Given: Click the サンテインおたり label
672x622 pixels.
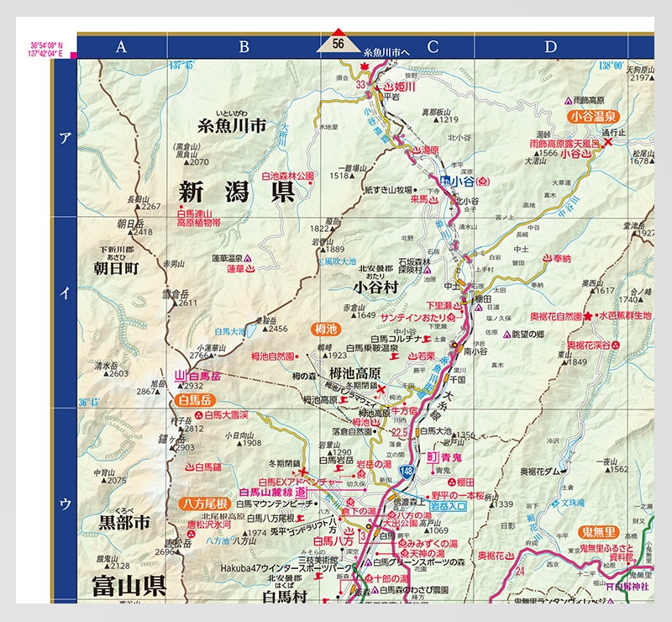Looking at the screenshot, I should pyautogui.click(x=413, y=319).
